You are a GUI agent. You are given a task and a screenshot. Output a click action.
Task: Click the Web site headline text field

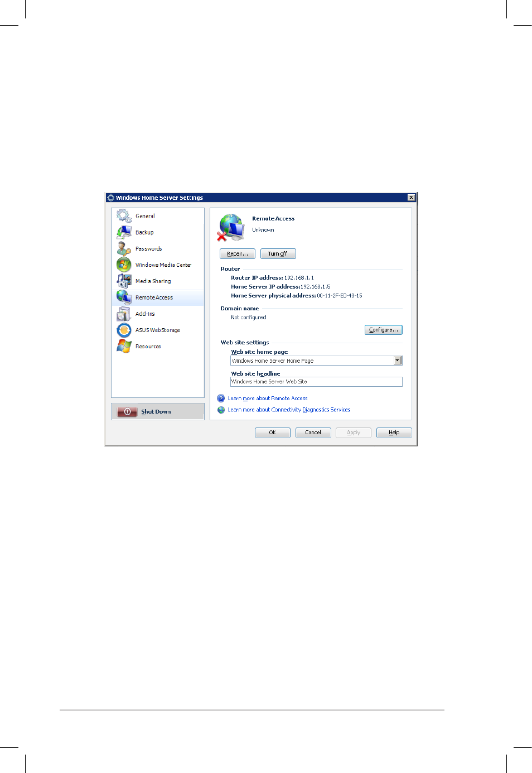pyautogui.click(x=316, y=382)
